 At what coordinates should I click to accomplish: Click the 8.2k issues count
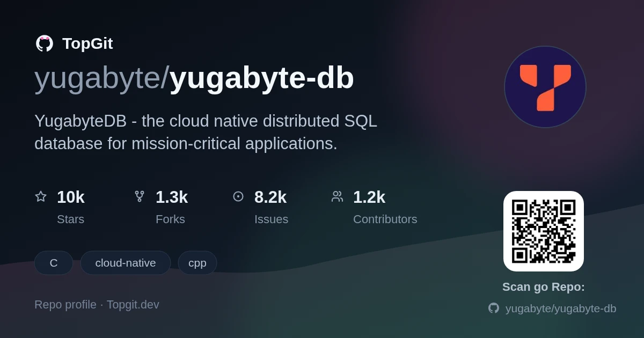pyautogui.click(x=270, y=197)
